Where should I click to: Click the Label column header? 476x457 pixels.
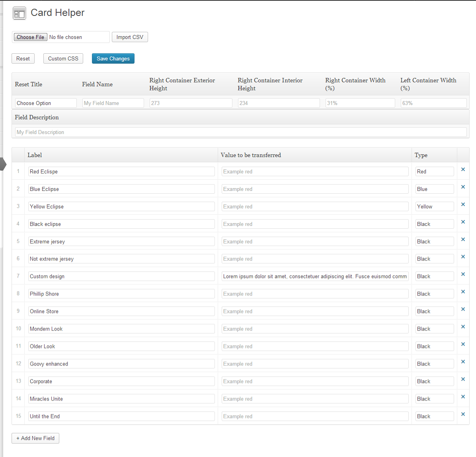(35, 155)
